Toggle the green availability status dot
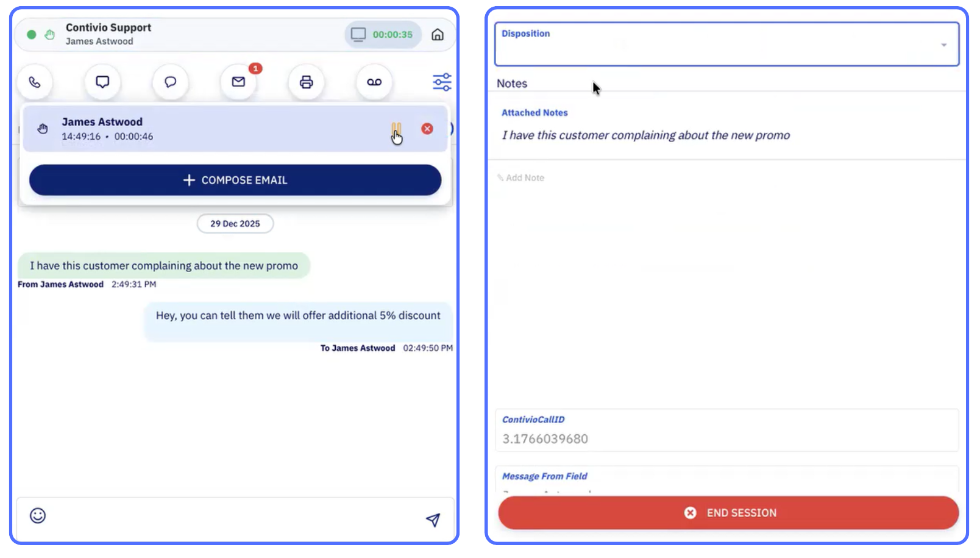Image resolution: width=980 pixels, height=558 pixels. coord(32,35)
